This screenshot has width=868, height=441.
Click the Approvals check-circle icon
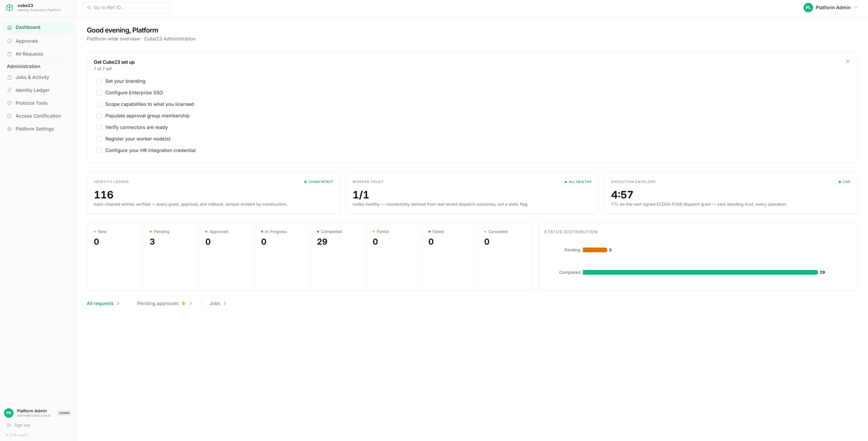pos(9,41)
